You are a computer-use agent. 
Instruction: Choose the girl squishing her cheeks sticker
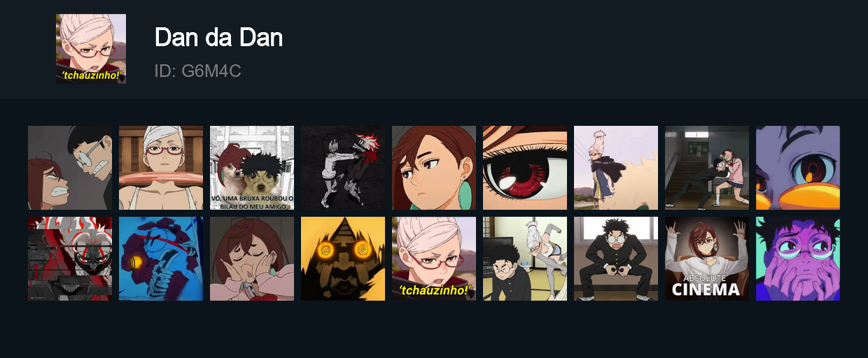coord(252,259)
